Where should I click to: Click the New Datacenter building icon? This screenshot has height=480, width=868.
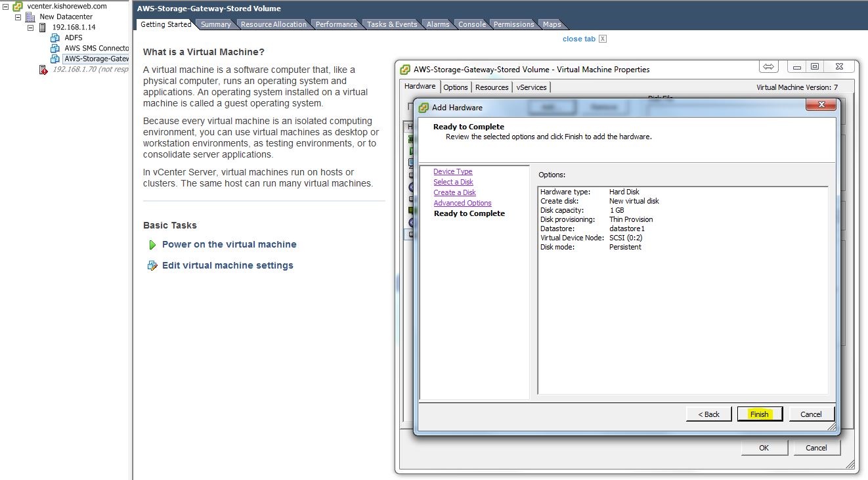[30, 17]
